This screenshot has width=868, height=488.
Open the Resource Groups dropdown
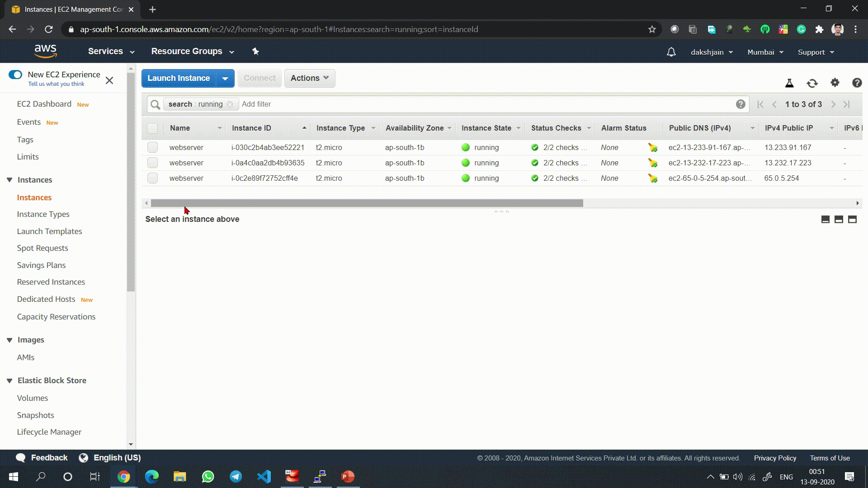(193, 52)
